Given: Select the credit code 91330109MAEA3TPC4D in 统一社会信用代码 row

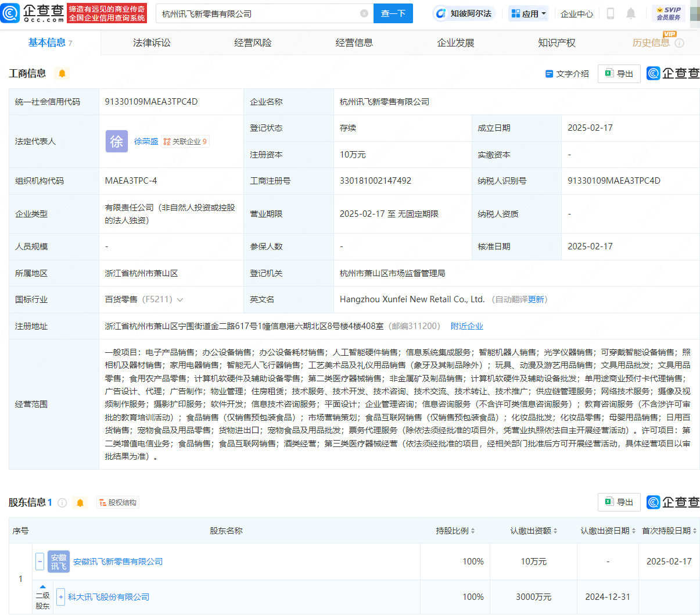Looking at the screenshot, I should click(x=151, y=102).
